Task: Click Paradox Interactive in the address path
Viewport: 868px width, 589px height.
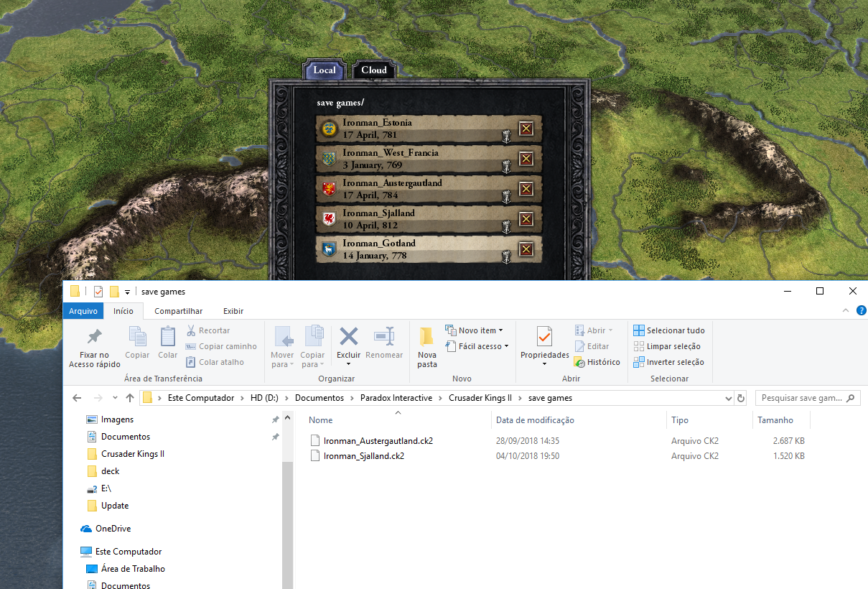Action: (x=397, y=398)
